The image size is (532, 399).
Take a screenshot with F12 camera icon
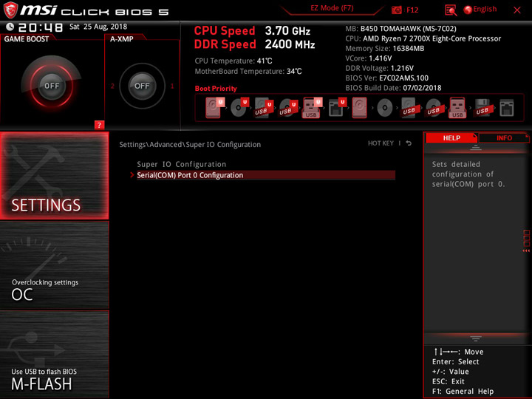pyautogui.click(x=396, y=10)
